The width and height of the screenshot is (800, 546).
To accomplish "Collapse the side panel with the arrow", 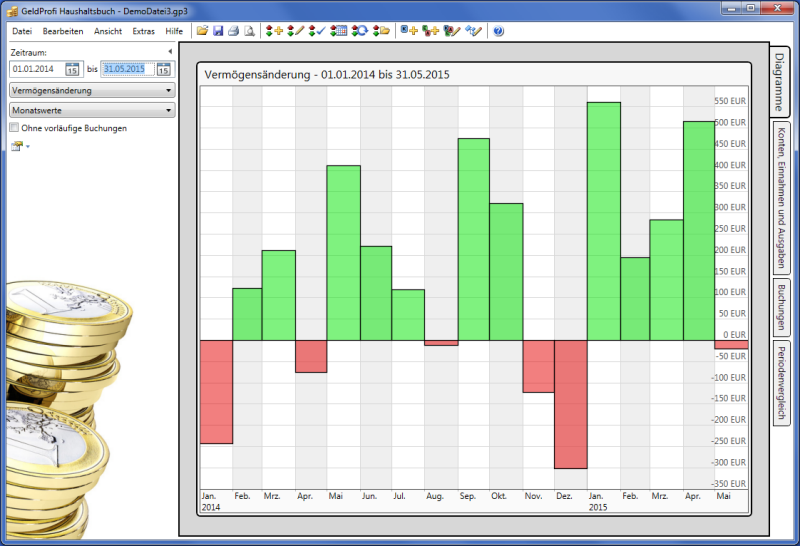I will click(x=169, y=51).
